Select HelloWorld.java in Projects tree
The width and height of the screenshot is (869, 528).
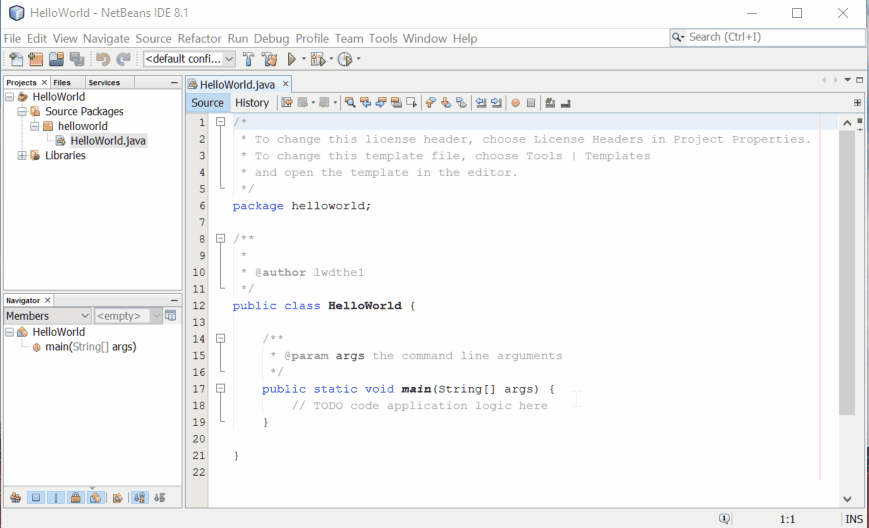[x=108, y=141]
